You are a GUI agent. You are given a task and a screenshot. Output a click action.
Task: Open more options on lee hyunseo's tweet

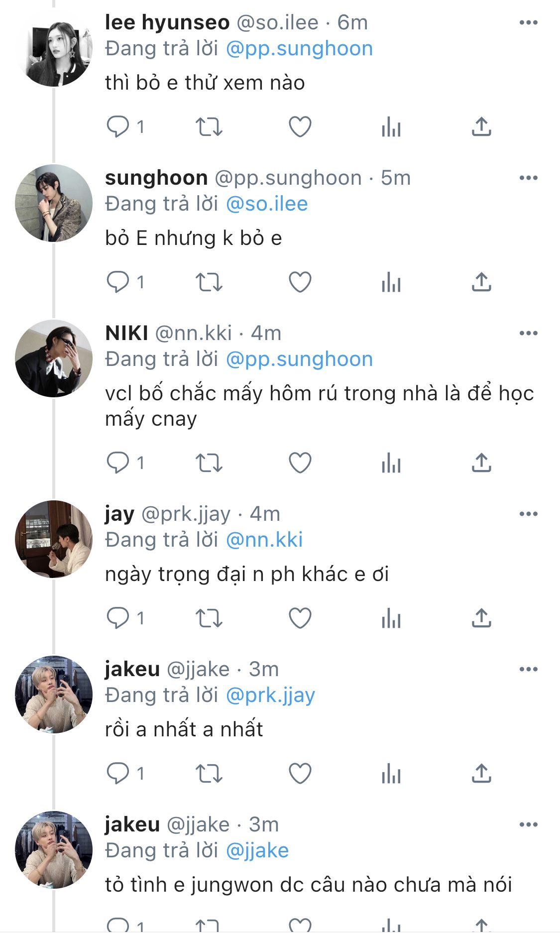tap(528, 22)
